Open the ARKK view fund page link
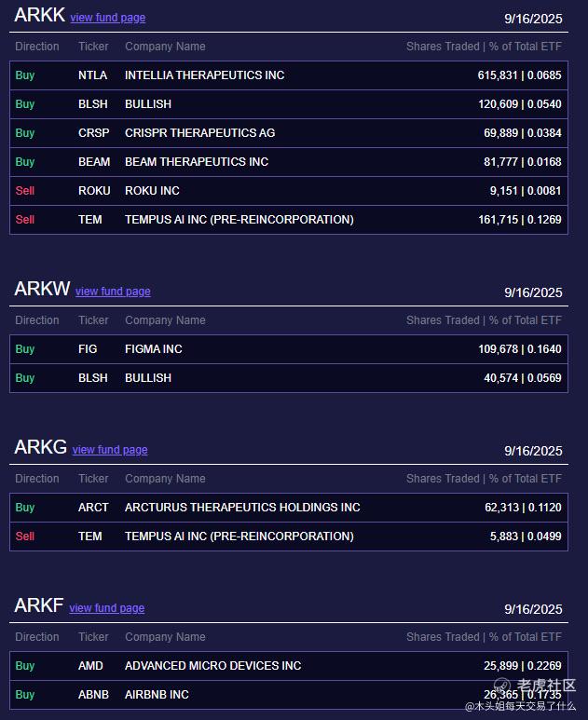Image resolution: width=588 pixels, height=720 pixels. [108, 18]
